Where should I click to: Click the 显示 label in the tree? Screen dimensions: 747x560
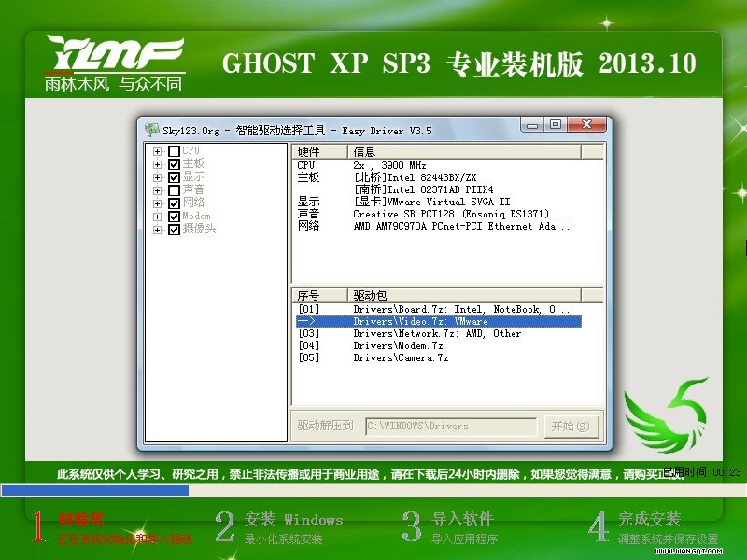point(193,176)
